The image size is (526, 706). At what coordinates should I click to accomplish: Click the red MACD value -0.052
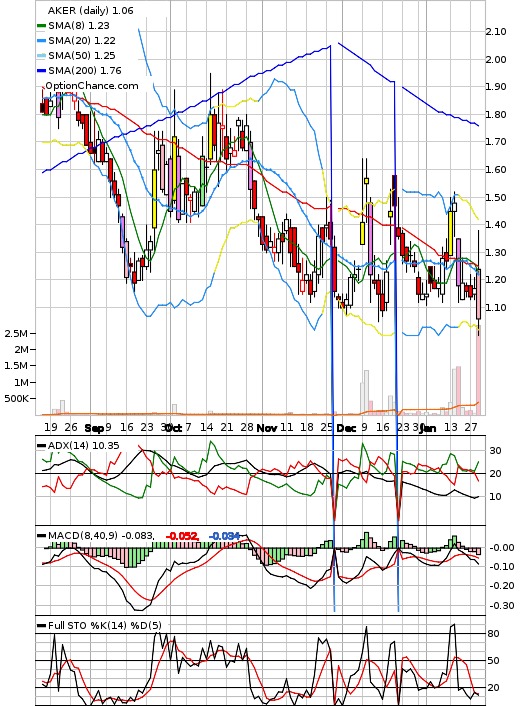pyautogui.click(x=182, y=536)
